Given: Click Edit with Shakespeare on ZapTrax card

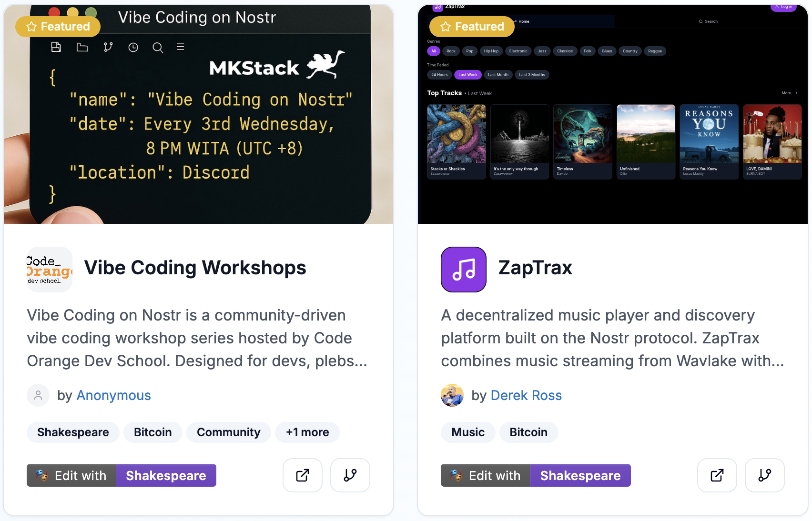Looking at the screenshot, I should point(536,475).
